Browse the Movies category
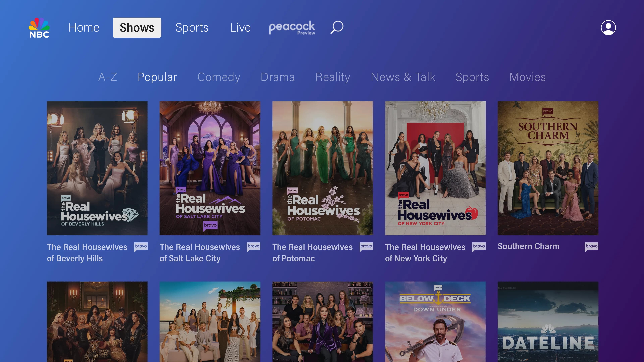 527,77
